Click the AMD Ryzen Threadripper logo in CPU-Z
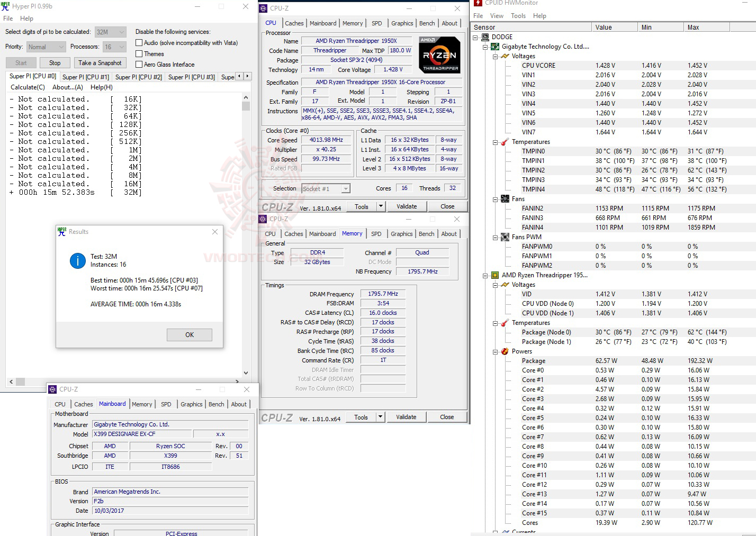This screenshot has width=756, height=536. coord(439,54)
